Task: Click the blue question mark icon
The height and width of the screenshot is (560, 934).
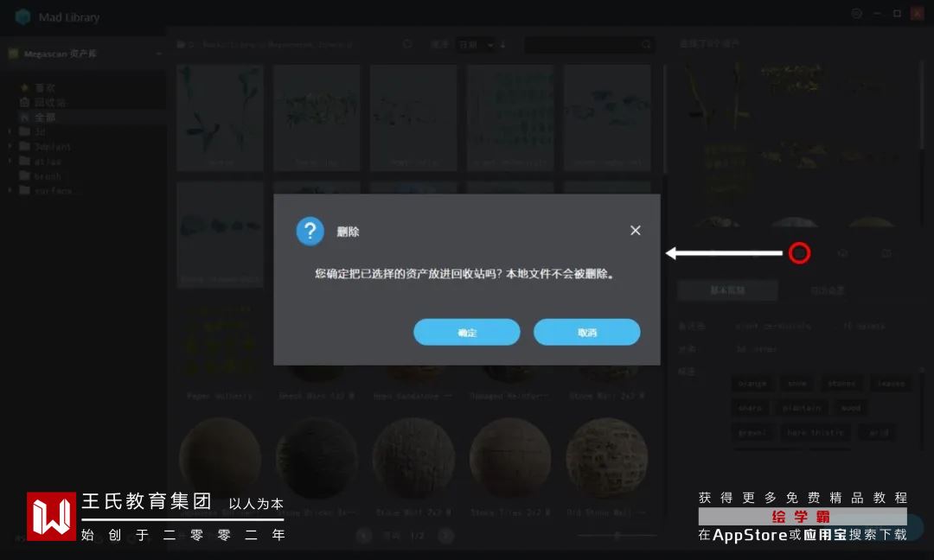Action: pos(310,231)
